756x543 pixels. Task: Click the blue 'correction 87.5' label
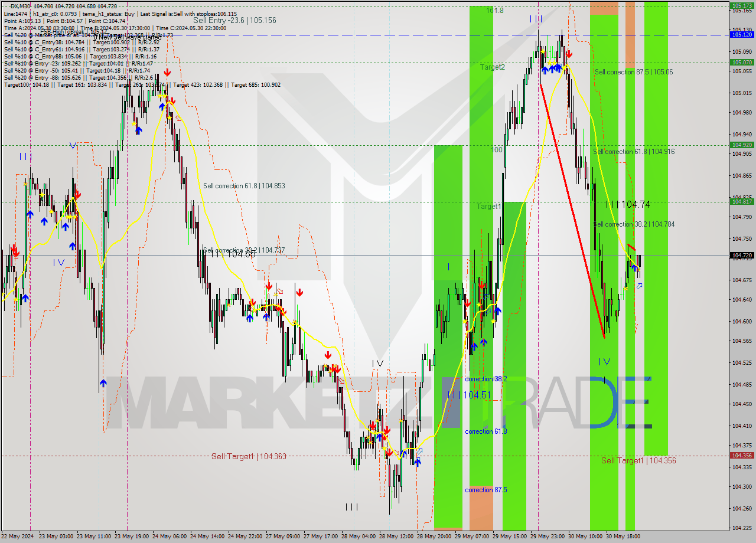[x=486, y=490]
